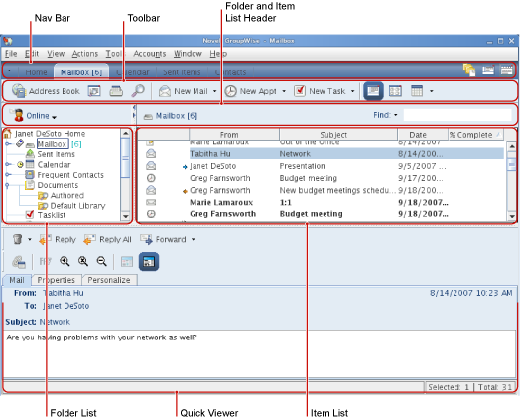Click the faded image icon left of highlighted viewer icon
Viewport: 520px width, 420px height.
tap(127, 262)
